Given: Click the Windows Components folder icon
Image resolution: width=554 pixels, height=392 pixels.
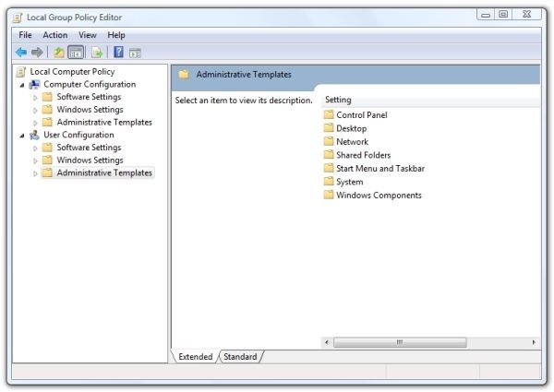Looking at the screenshot, I should click(x=329, y=195).
